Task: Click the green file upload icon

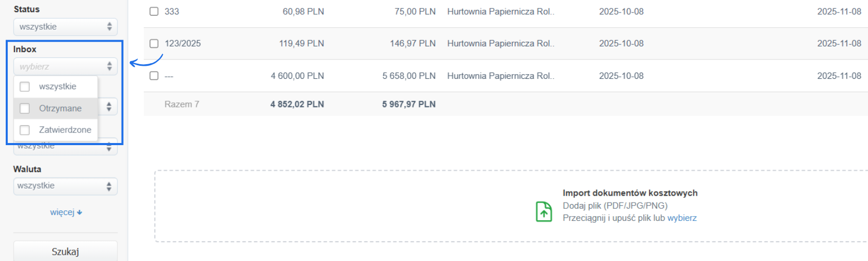Action: (544, 211)
